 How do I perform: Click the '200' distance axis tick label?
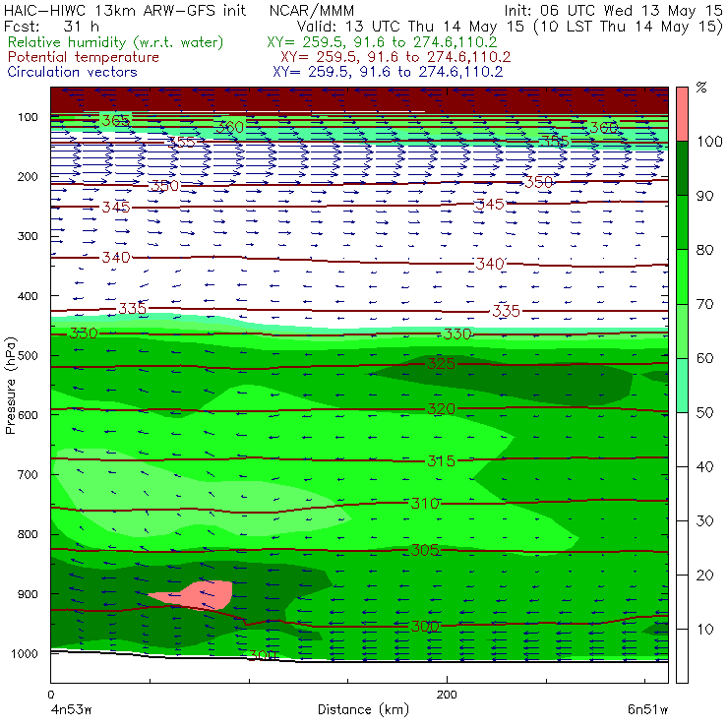click(x=447, y=695)
